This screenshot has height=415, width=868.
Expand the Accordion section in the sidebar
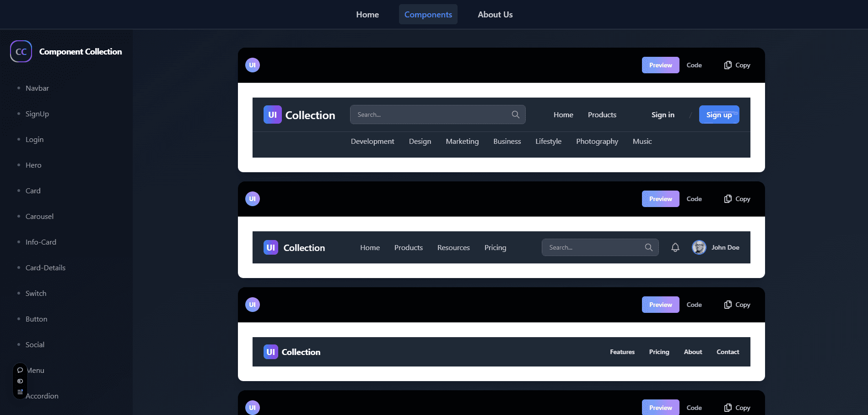[x=42, y=396]
